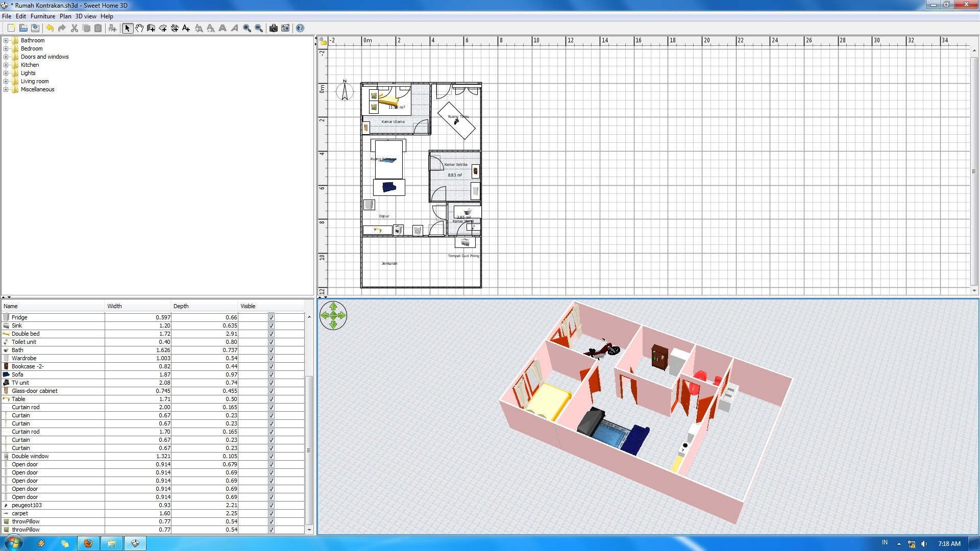Viewport: 980px width, 551px height.
Task: Decrease text size toolbar icon
Action: [211, 28]
